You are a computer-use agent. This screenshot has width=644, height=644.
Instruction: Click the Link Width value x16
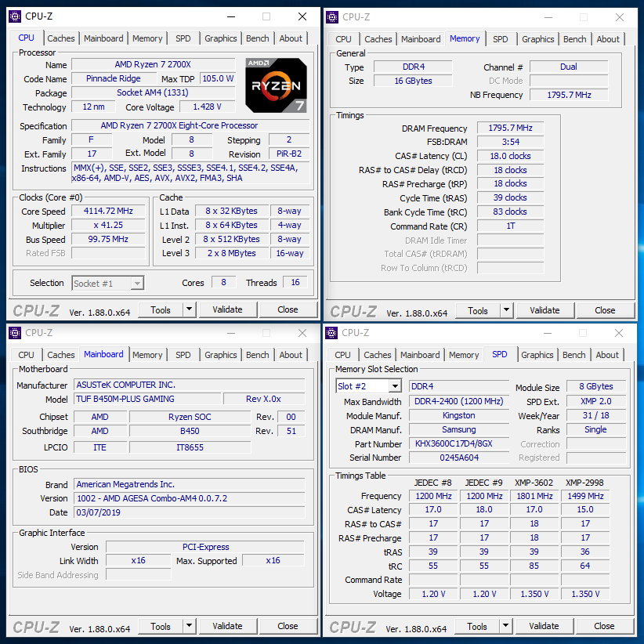click(139, 561)
